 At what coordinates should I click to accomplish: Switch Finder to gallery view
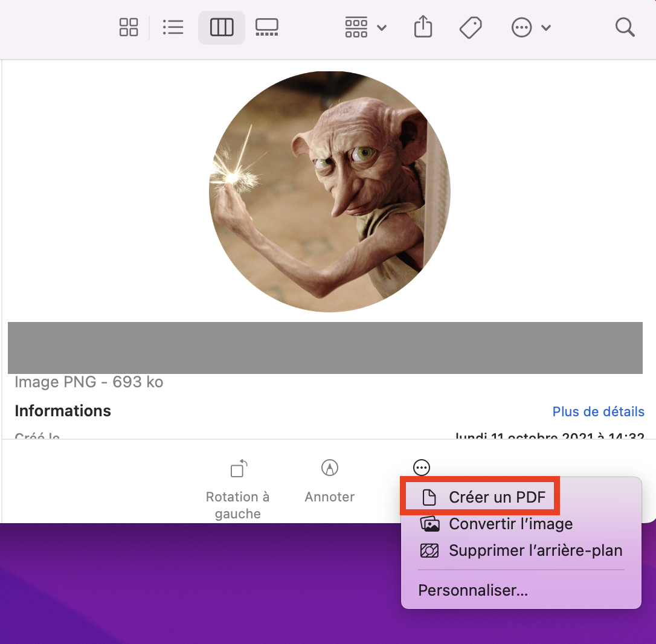267,28
